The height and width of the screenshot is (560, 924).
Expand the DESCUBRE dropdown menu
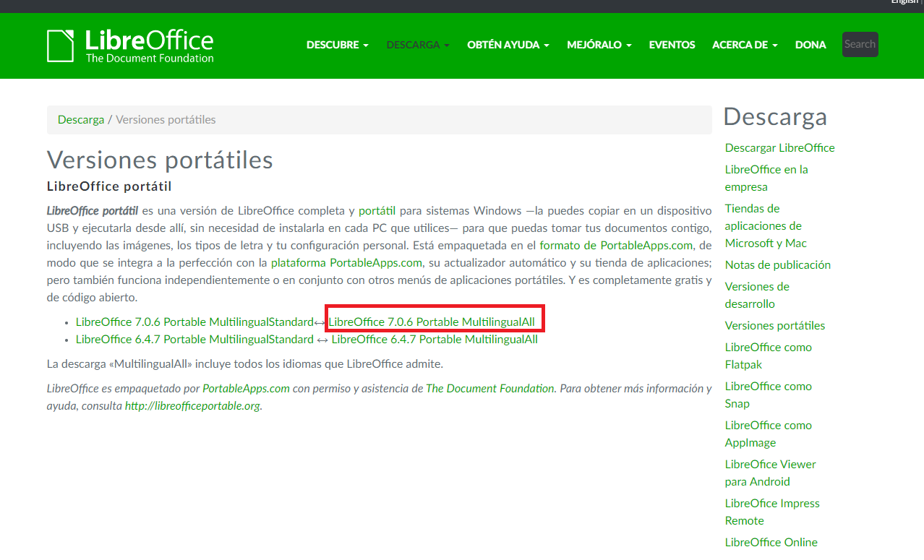coord(337,45)
